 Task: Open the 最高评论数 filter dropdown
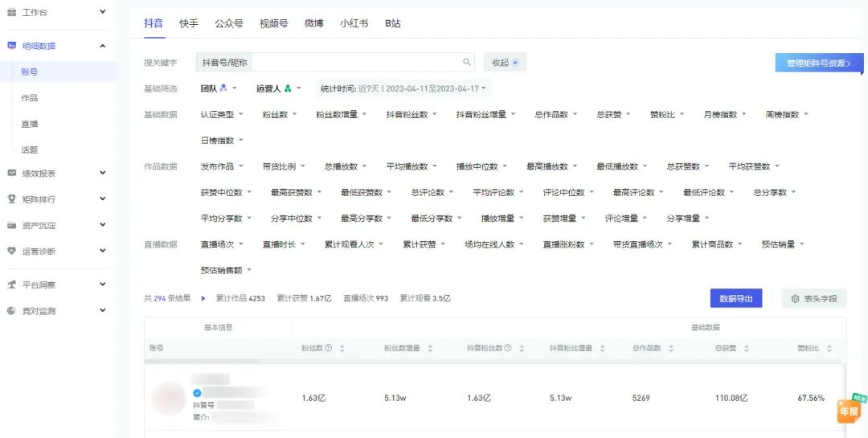coord(638,192)
